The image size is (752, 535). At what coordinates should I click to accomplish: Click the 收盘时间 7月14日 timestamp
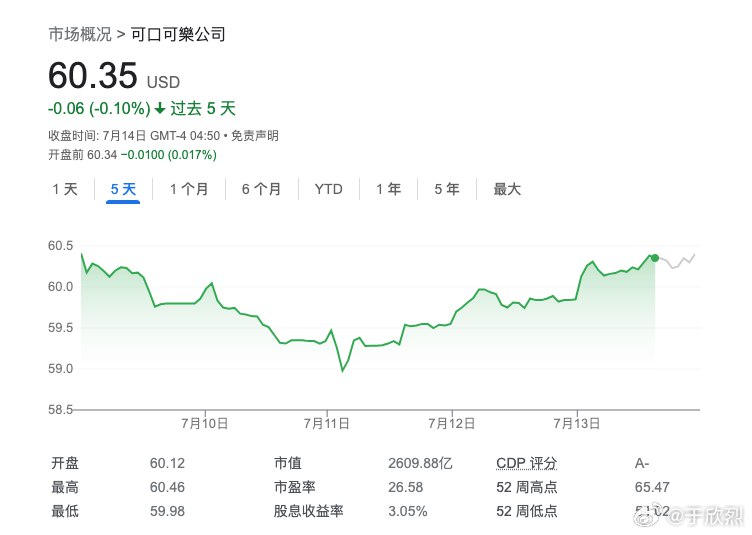[x=134, y=136]
